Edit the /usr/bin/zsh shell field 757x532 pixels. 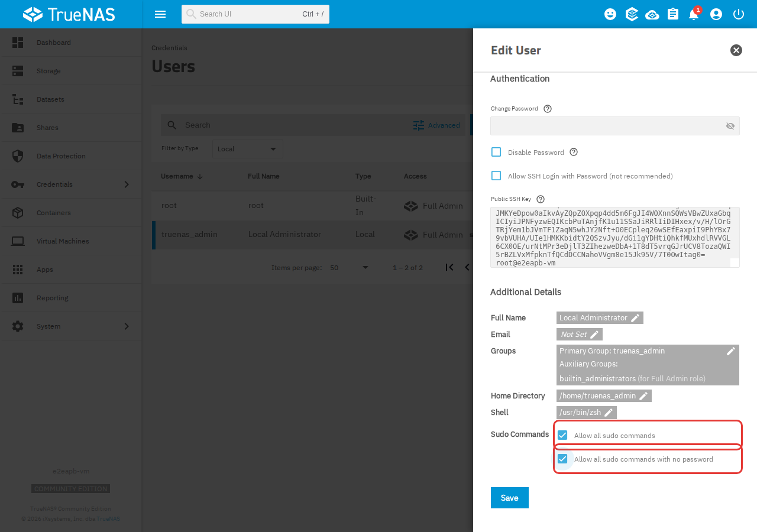tap(587, 413)
